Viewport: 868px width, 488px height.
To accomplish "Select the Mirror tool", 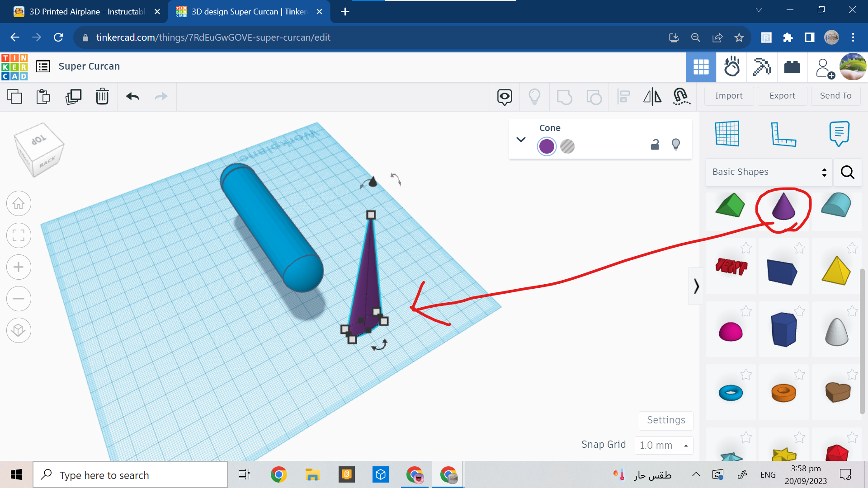I will click(x=652, y=96).
